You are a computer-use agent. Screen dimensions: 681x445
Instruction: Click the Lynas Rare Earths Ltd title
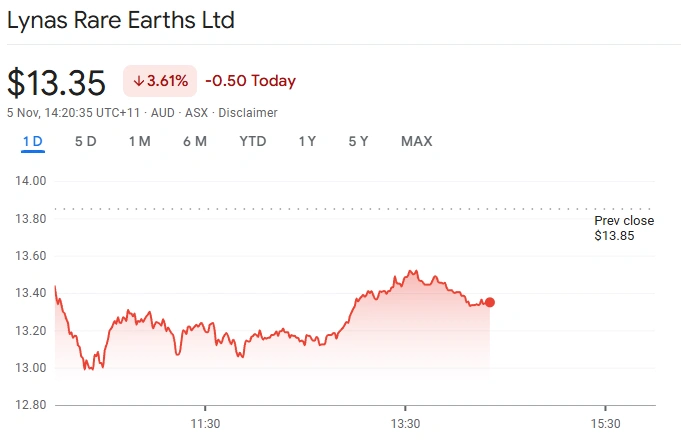pos(121,20)
